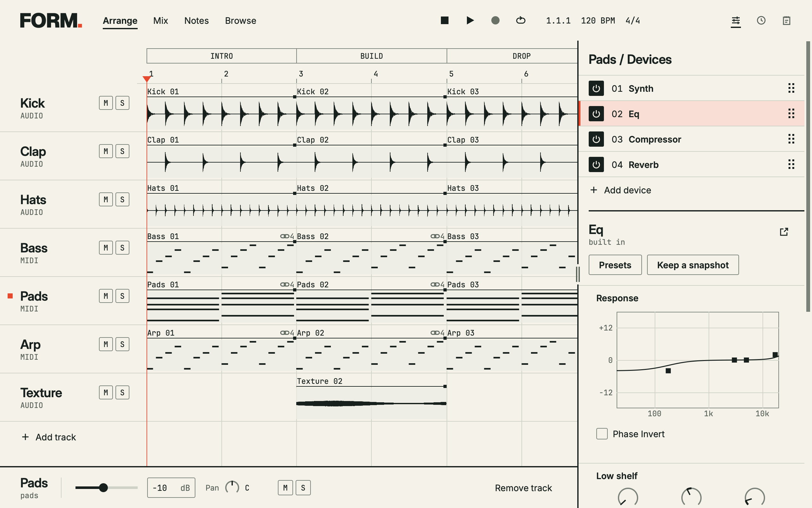Click loop link icon on Pads 01 clip

coord(285,284)
